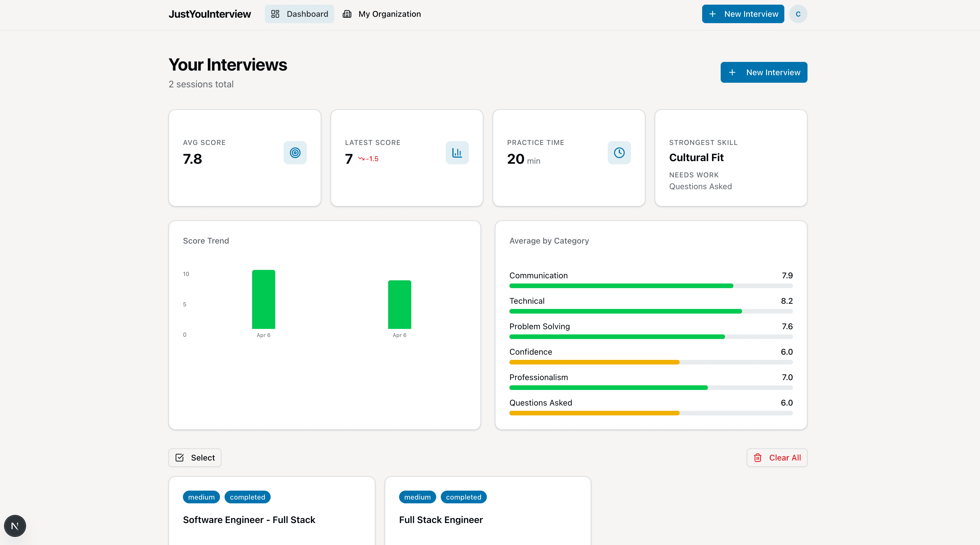The height and width of the screenshot is (545, 980).
Task: Open the C avatar menu in the top-right corner
Action: [798, 14]
